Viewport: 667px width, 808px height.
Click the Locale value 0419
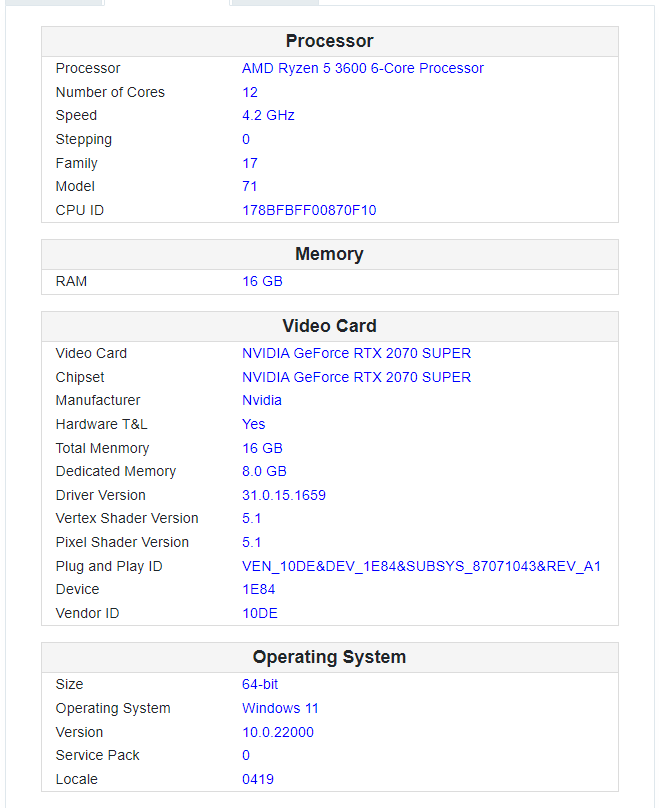coord(258,779)
